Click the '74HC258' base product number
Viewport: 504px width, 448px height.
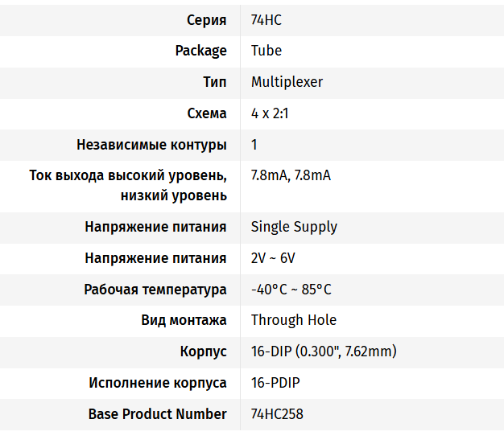277,414
